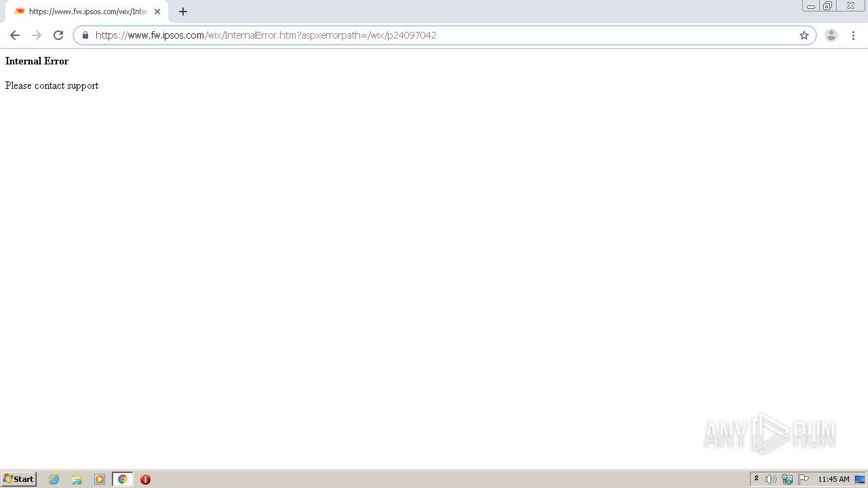868x488 pixels.
Task: Open Action Center flag icon
Action: pyautogui.click(x=804, y=479)
